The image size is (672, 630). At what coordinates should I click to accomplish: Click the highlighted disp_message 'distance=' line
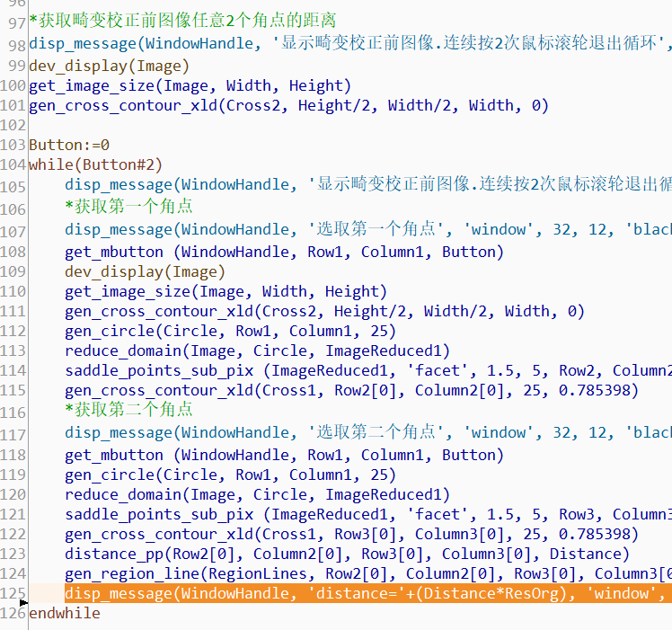pyautogui.click(x=359, y=593)
